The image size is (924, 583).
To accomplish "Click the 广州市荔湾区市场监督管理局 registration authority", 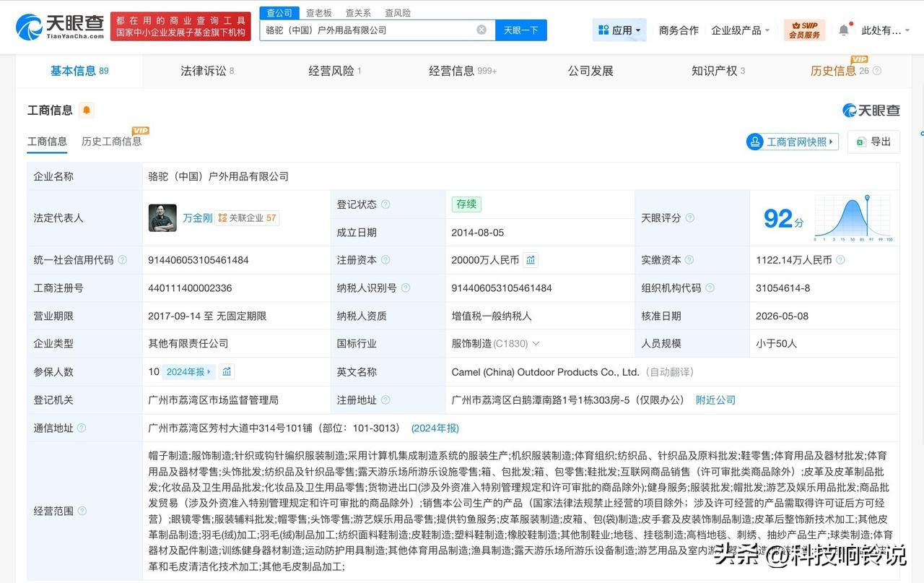I will tap(214, 400).
